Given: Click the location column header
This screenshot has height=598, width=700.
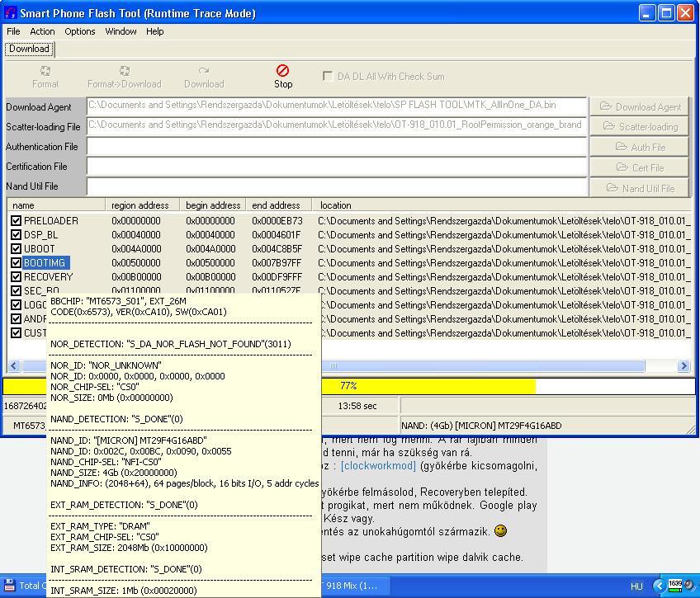Looking at the screenshot, I should [x=501, y=205].
